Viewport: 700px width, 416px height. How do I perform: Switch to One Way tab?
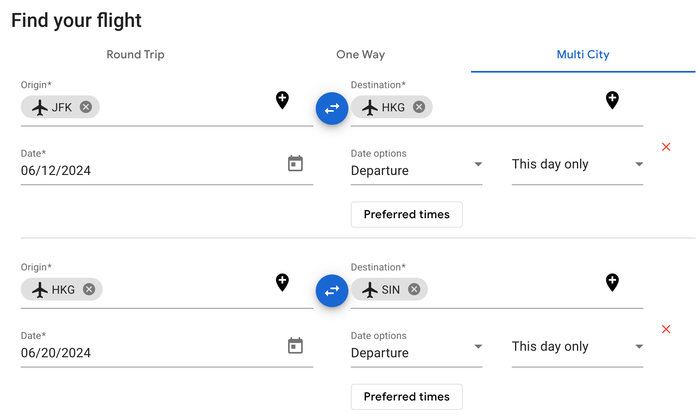(x=360, y=54)
